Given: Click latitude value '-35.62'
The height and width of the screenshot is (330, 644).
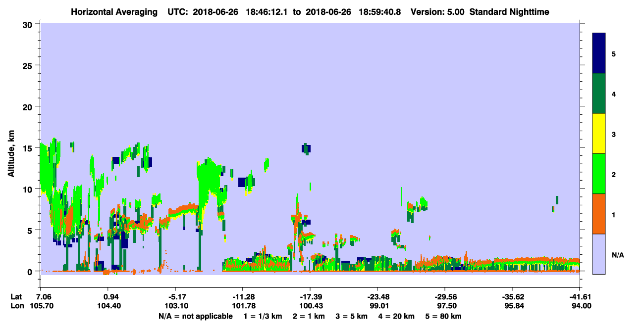Looking at the screenshot, I should [x=512, y=297].
